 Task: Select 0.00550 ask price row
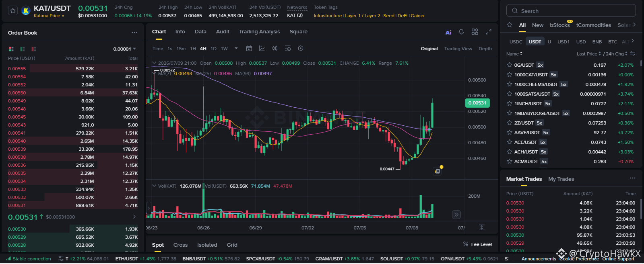pyautogui.click(x=73, y=93)
